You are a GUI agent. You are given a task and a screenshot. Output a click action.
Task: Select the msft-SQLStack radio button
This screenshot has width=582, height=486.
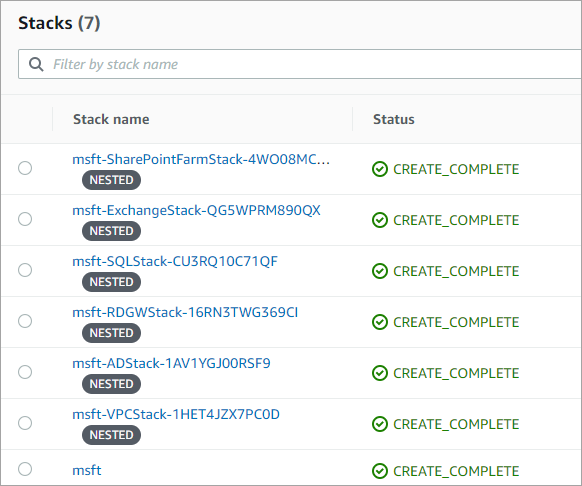(25, 270)
